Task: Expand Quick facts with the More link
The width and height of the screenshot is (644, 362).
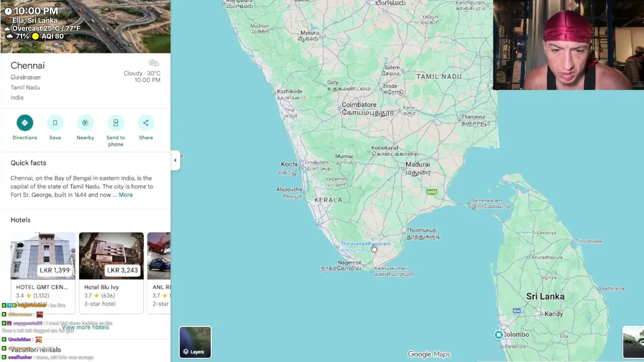Action: (x=126, y=195)
